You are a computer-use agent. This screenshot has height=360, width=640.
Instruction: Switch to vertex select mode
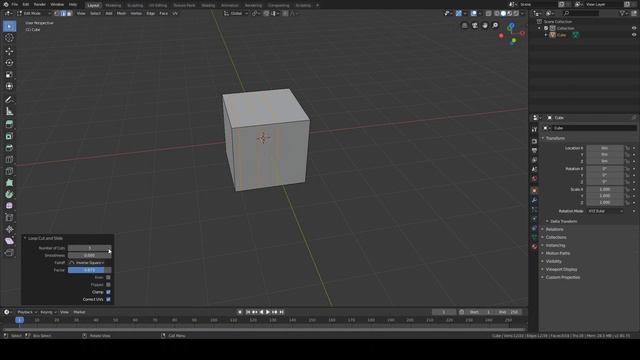pos(57,13)
